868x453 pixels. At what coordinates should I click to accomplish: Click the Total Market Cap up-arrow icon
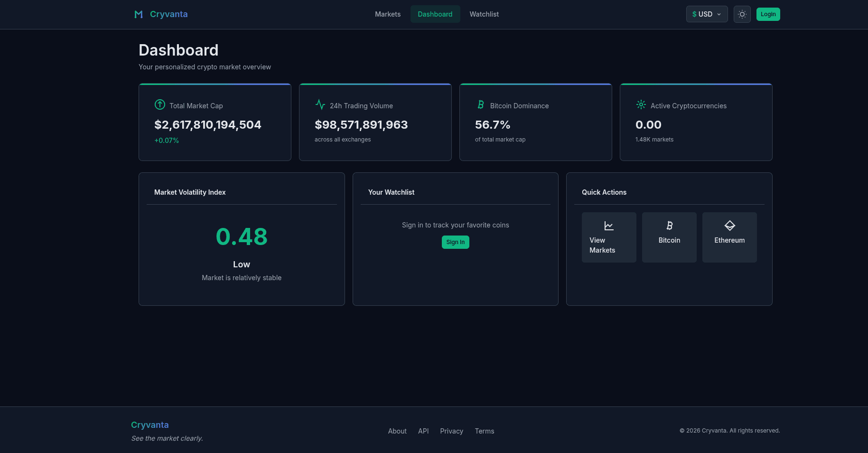click(160, 104)
